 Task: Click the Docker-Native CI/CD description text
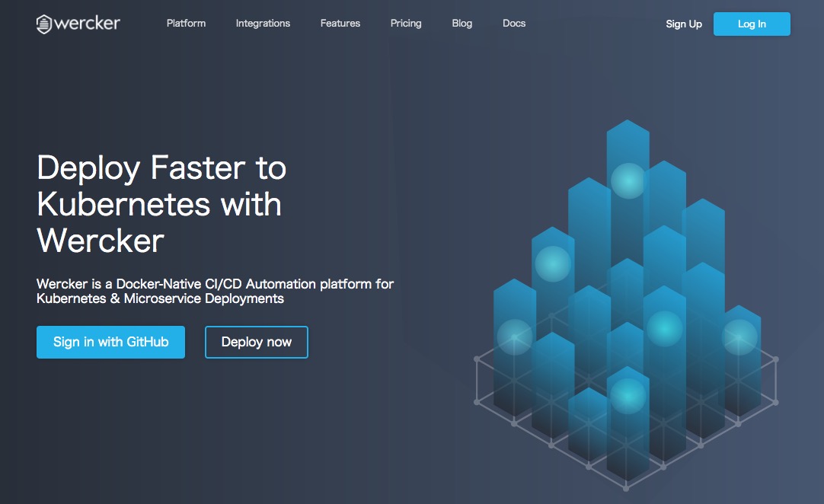(x=215, y=292)
